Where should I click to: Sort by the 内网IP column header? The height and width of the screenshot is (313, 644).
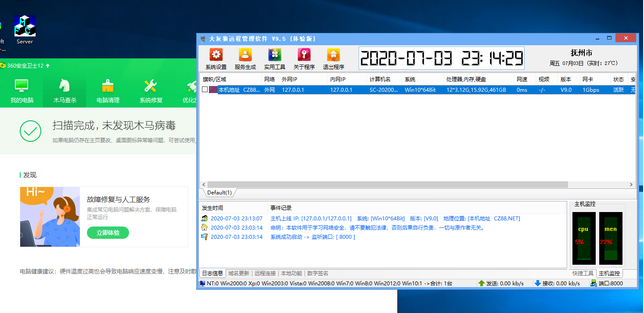[x=347, y=79]
